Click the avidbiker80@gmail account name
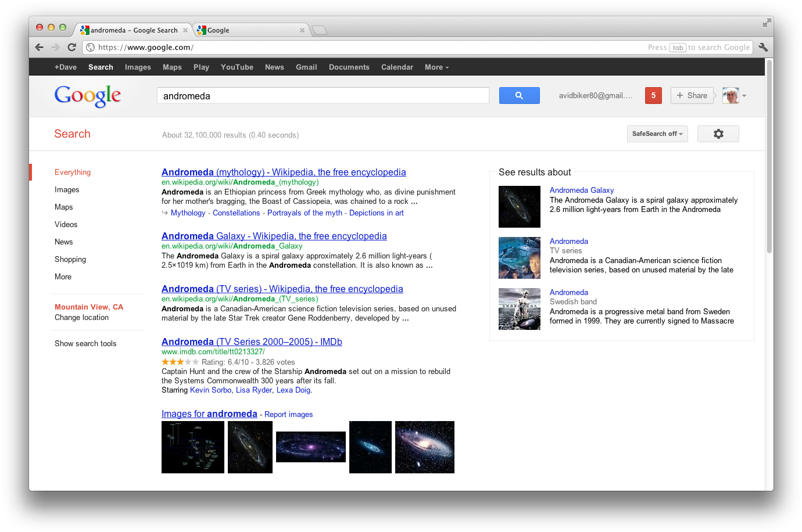Screen dimensions: 802x532 point(596,96)
